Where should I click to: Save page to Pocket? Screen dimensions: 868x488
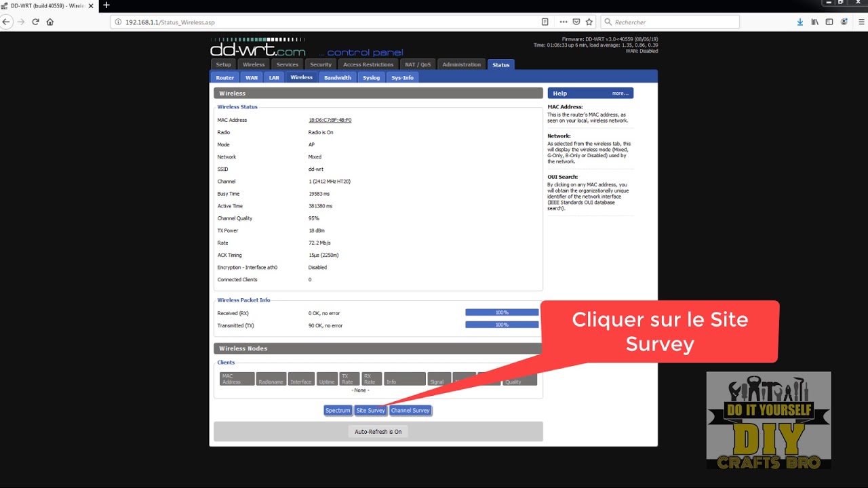pyautogui.click(x=576, y=22)
